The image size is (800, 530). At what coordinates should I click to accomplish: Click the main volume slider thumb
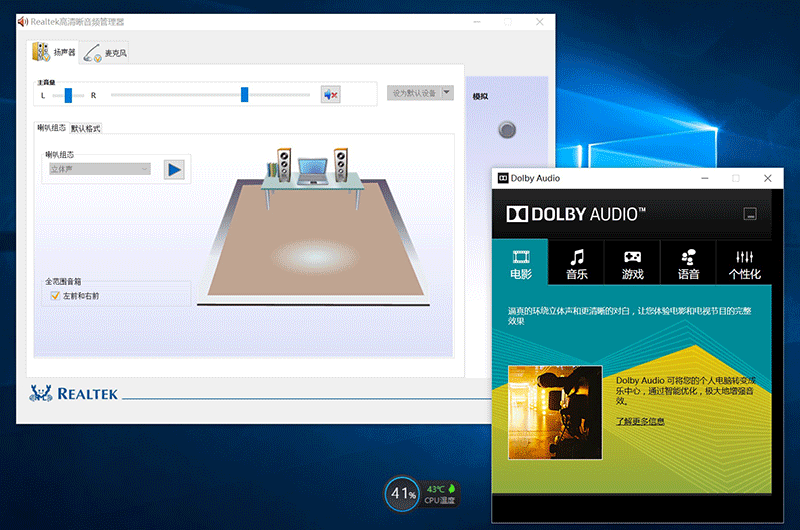coord(244,94)
